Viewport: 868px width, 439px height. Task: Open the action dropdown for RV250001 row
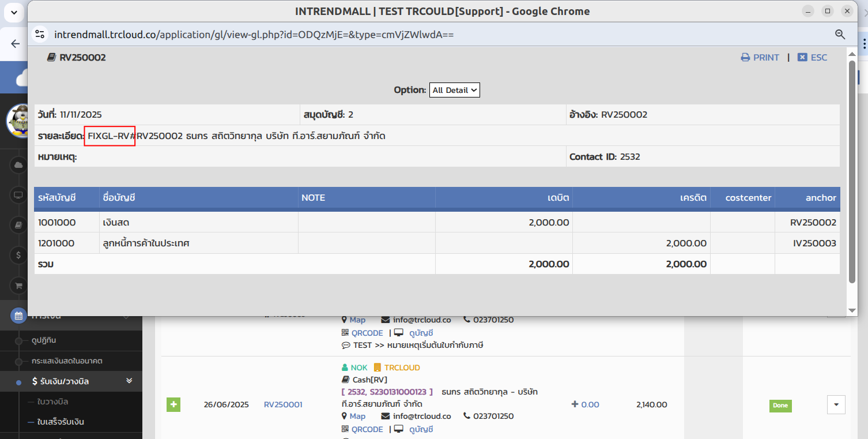tap(836, 404)
